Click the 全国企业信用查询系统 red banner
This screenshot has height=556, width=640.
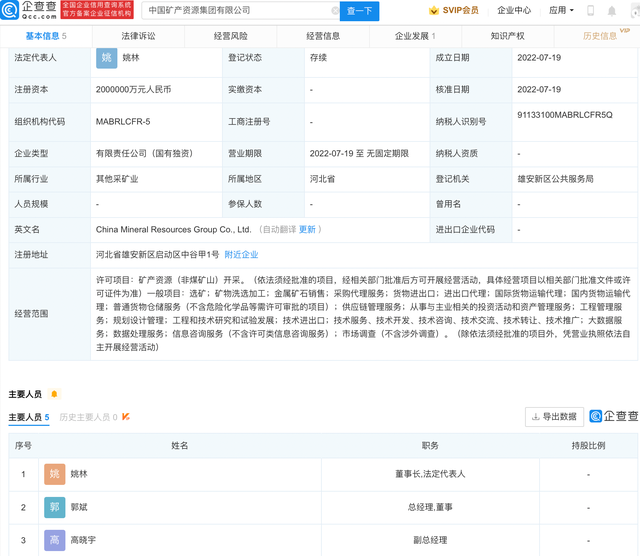97,10
